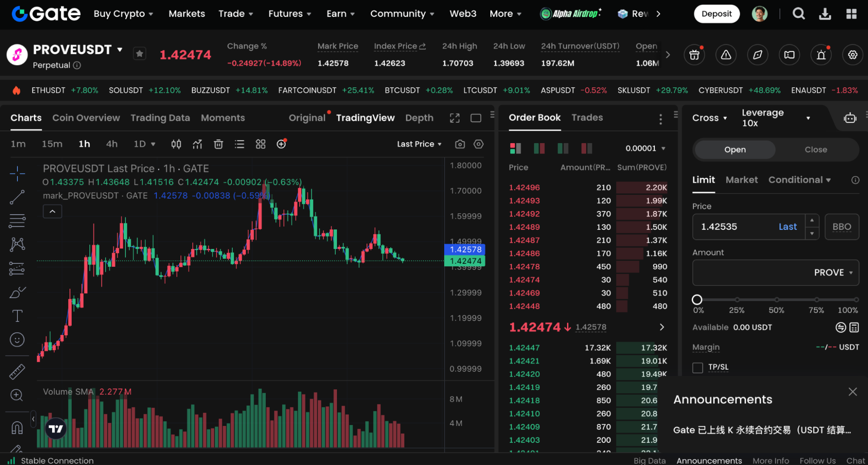The width and height of the screenshot is (868, 465).
Task: Open the multi-chart grid layout icon
Action: (261, 144)
